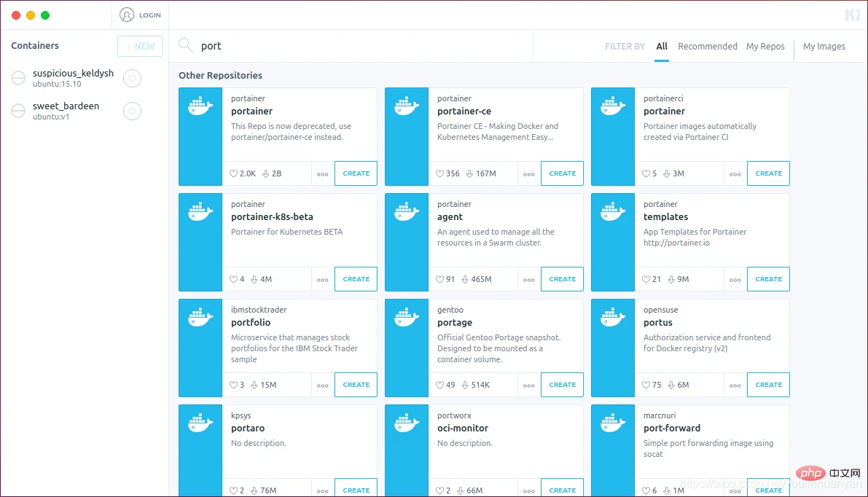
Task: Create container from portainer-ce repo
Action: point(562,173)
